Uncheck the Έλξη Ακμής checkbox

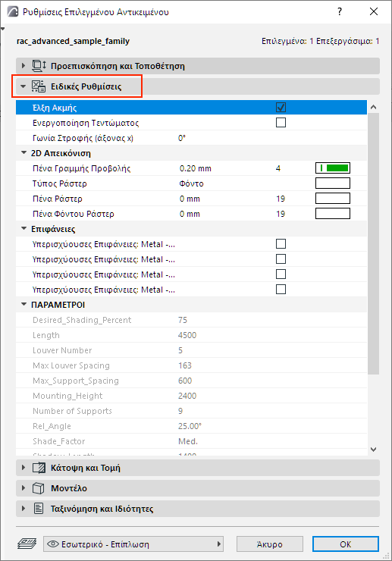(x=281, y=108)
